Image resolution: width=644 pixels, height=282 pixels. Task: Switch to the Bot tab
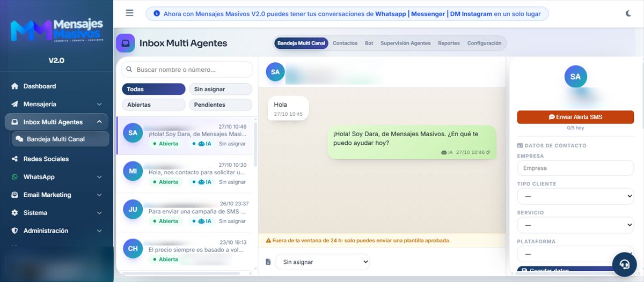point(369,43)
